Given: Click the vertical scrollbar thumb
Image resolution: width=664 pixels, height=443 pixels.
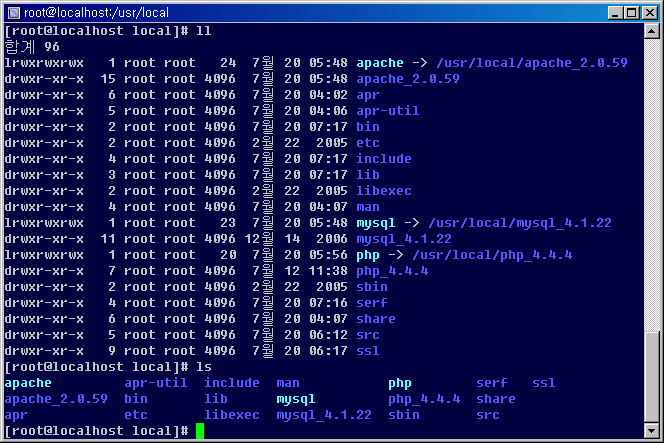Looking at the screenshot, I should [651, 377].
